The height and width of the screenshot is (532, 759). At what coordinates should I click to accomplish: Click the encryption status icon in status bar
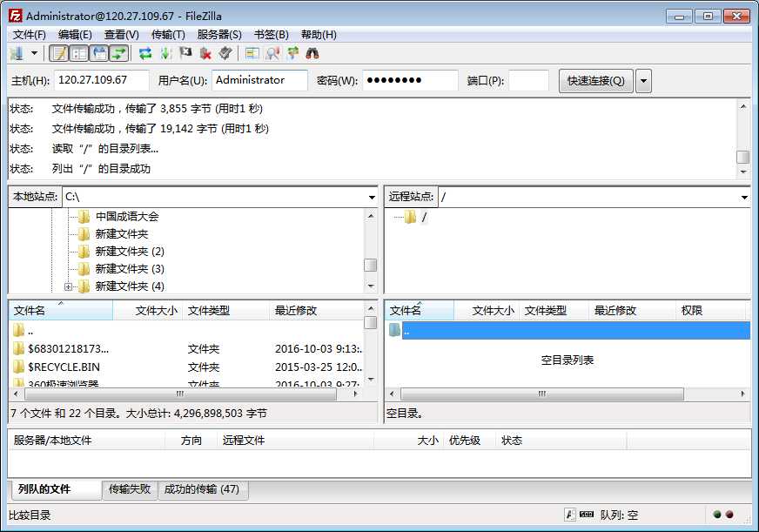(570, 515)
